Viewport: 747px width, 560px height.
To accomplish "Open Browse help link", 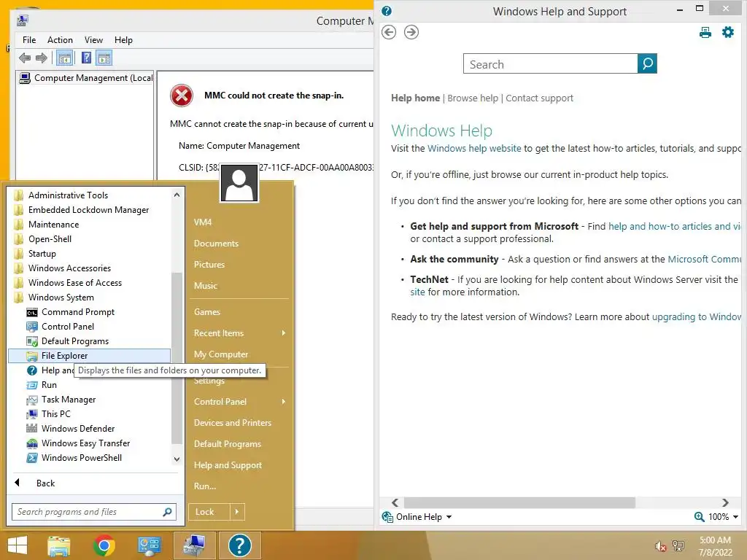I will [473, 98].
